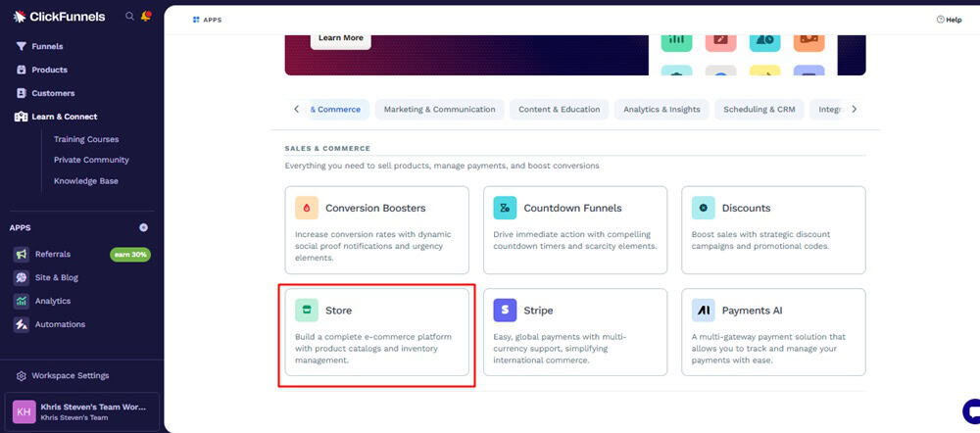The width and height of the screenshot is (980, 433).
Task: Open Products in sidebar
Action: [x=49, y=70]
